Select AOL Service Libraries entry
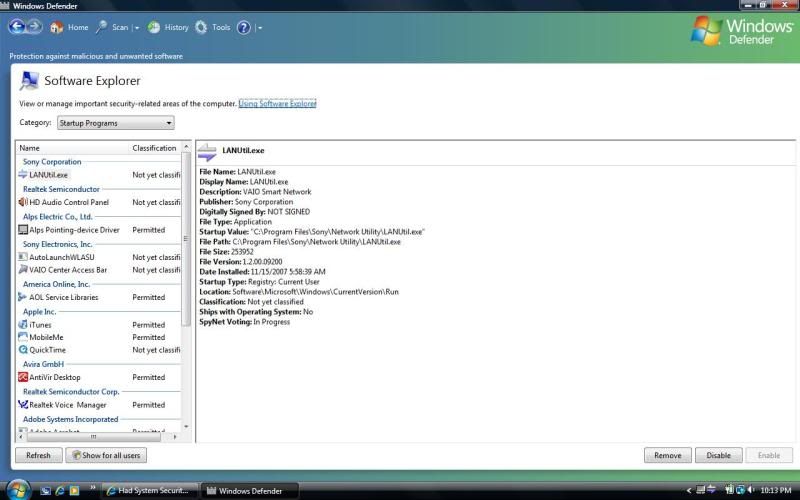800x500 pixels. tap(63, 297)
